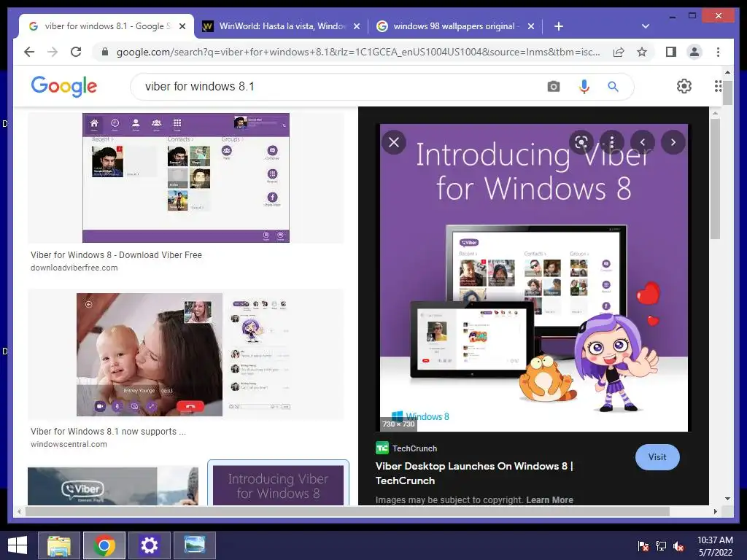View site security lock info

click(105, 52)
